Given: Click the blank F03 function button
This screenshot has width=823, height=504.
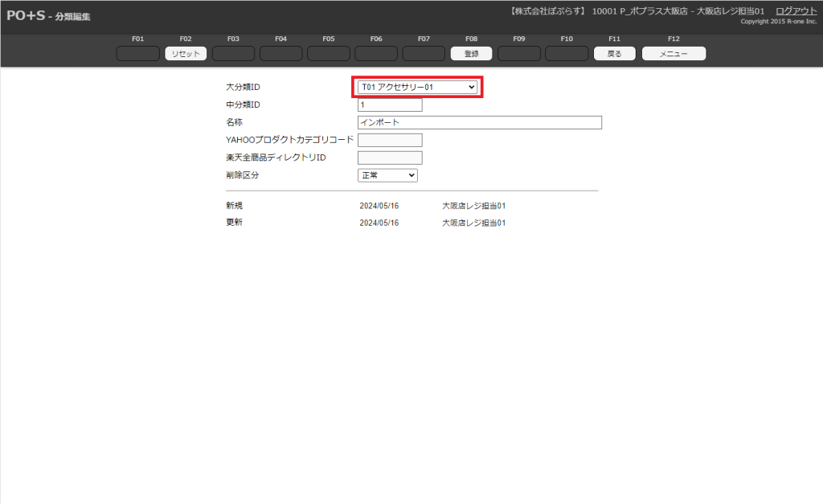Looking at the screenshot, I should (x=233, y=54).
